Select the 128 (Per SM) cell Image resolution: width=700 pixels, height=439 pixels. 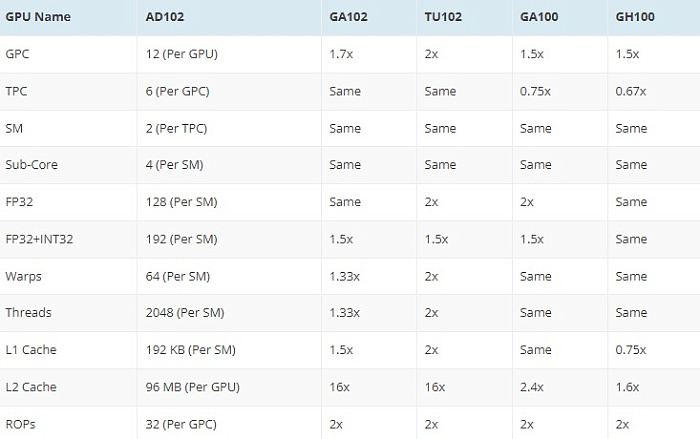[181, 202]
